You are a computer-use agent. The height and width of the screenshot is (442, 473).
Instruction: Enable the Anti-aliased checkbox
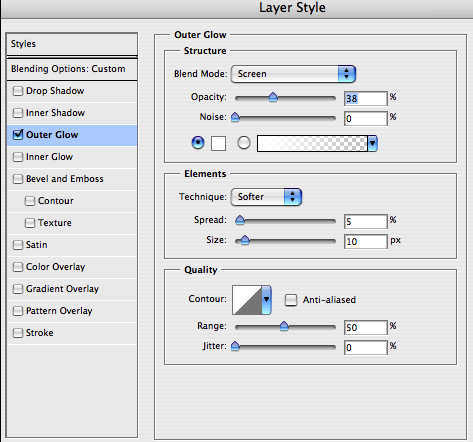click(291, 300)
